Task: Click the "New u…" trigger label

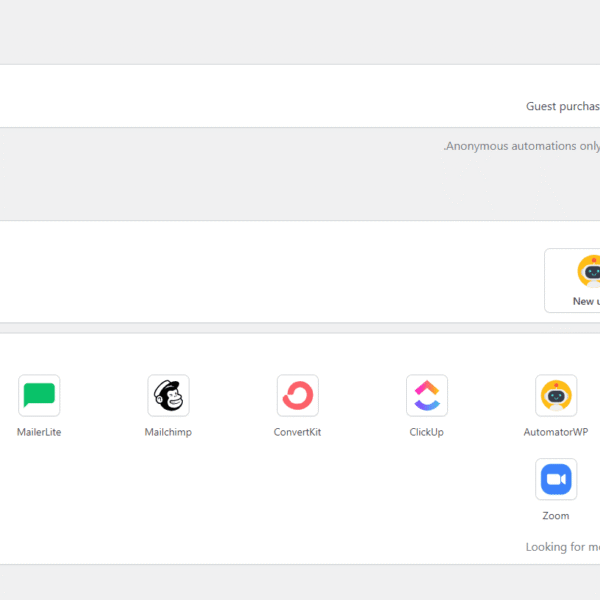Action: [586, 301]
